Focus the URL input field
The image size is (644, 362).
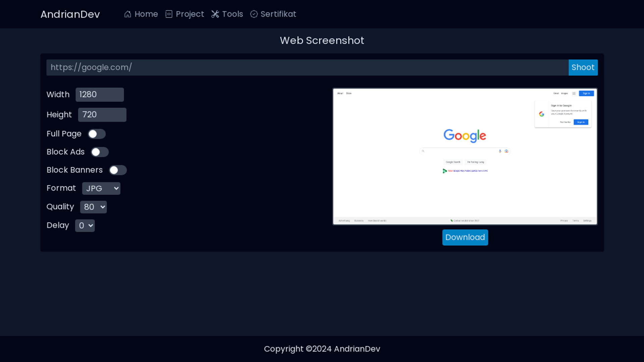[307, 67]
